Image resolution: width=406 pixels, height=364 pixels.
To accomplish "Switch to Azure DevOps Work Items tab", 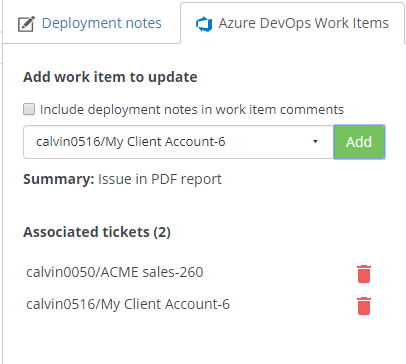I will tap(292, 23).
